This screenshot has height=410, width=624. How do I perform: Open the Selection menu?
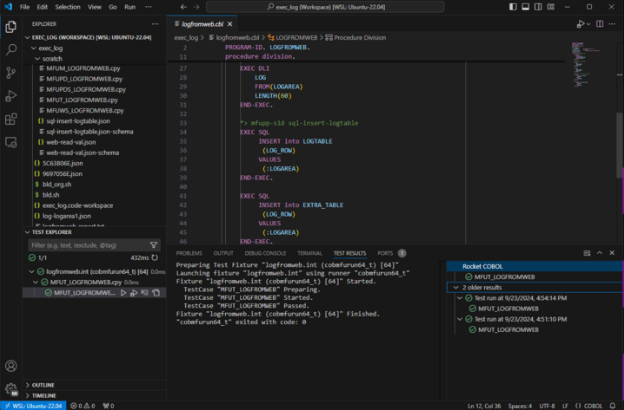[68, 7]
